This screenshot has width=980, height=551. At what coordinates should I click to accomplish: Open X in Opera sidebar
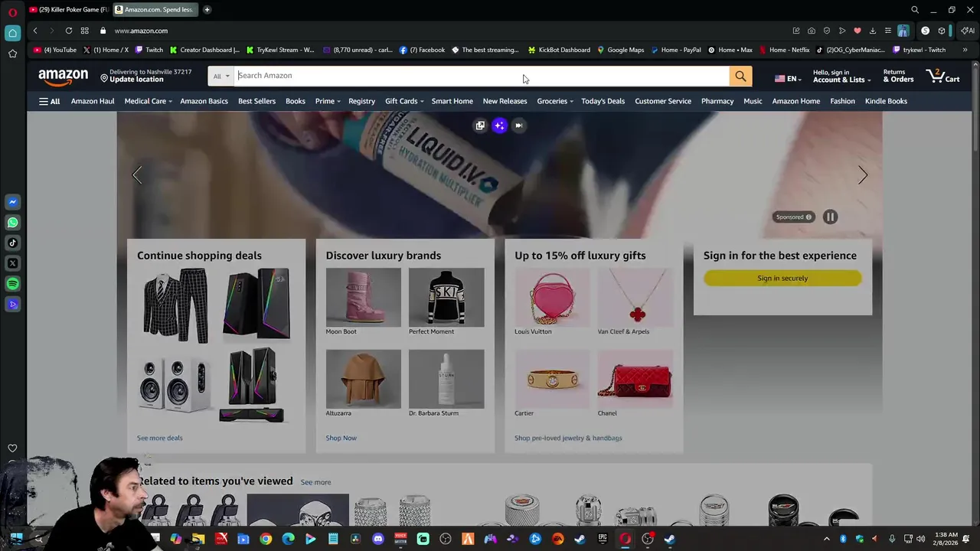click(x=12, y=263)
